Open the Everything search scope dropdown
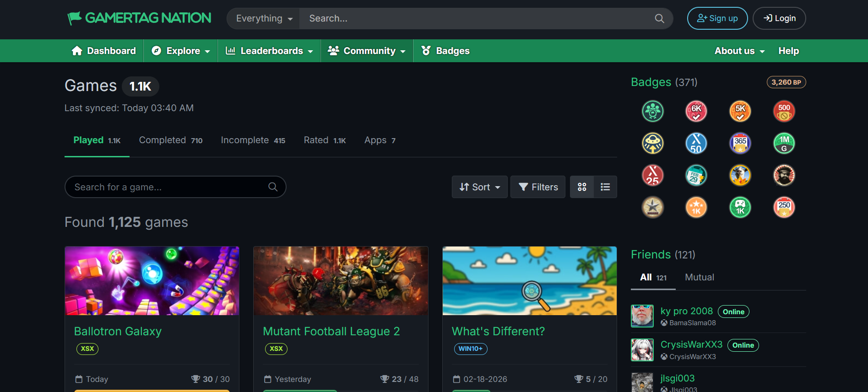 point(264,18)
